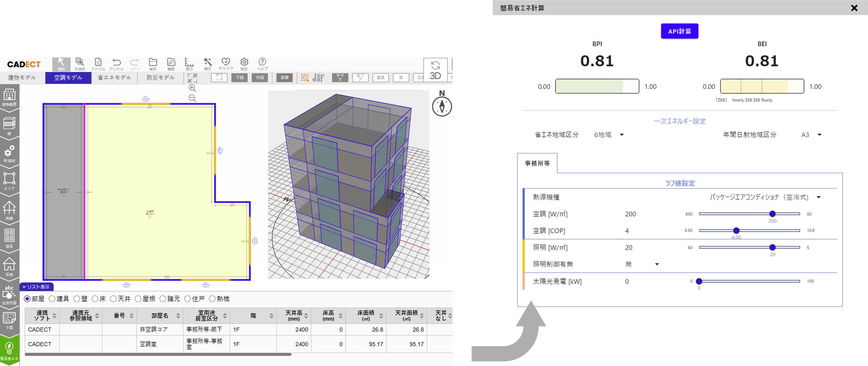The width and height of the screenshot is (868, 366).
Task: Select the 諸元 radio button
Action: tap(162, 299)
